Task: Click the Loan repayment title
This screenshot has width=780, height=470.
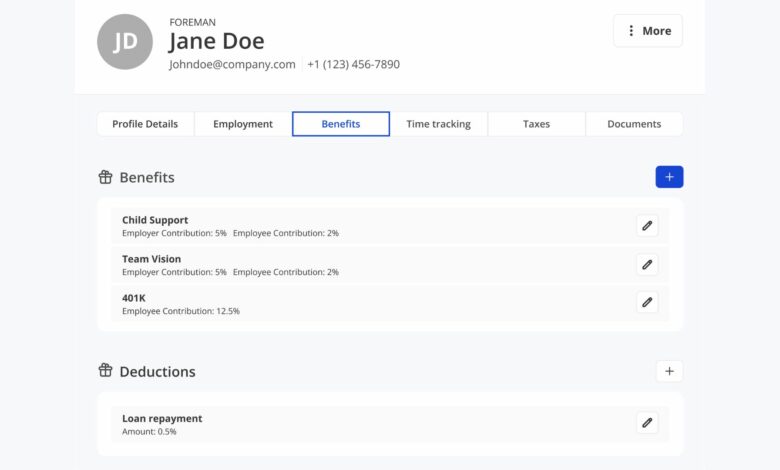Action: click(162, 418)
